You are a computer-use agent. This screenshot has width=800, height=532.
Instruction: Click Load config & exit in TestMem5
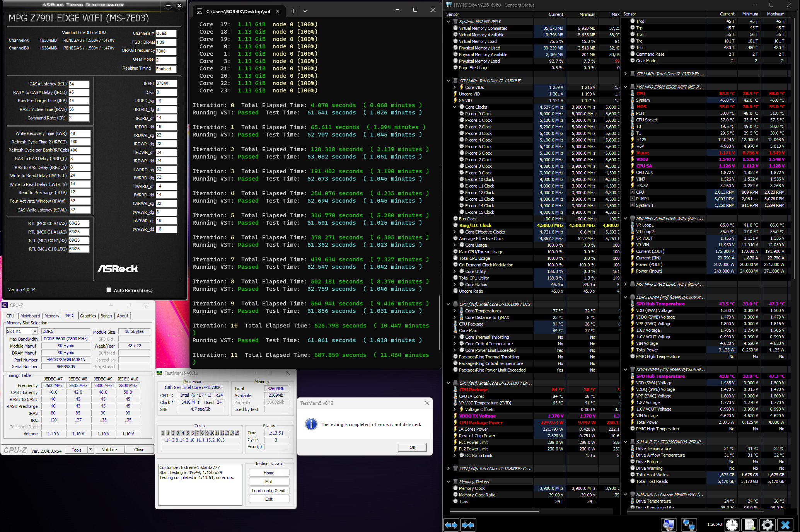pos(269,491)
